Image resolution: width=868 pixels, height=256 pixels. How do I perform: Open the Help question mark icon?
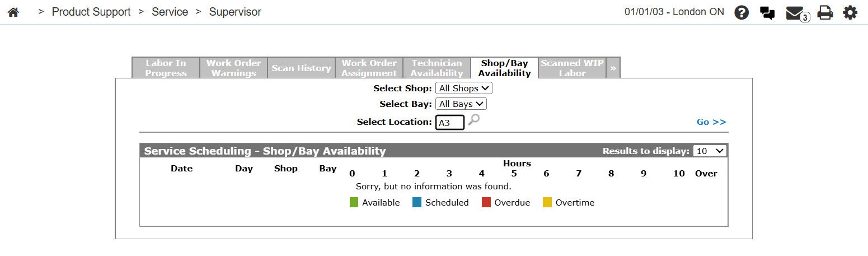pos(742,12)
